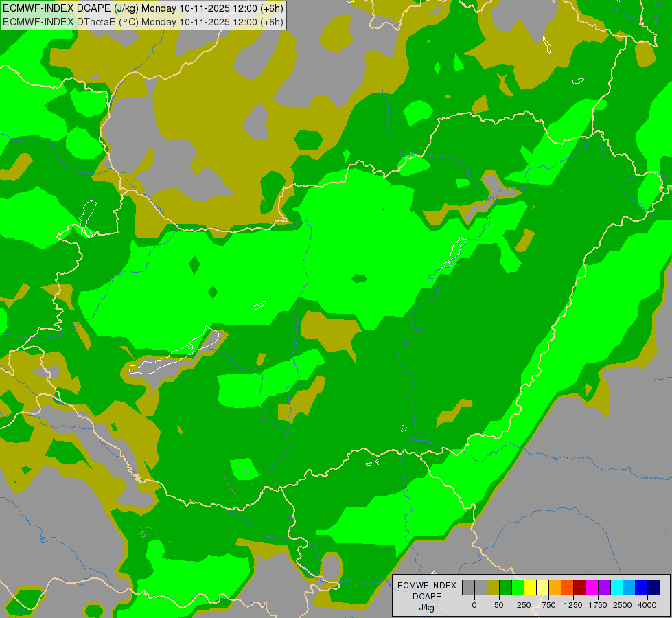Click the legend scale value 750
The width and height of the screenshot is (672, 618).
pos(548,605)
